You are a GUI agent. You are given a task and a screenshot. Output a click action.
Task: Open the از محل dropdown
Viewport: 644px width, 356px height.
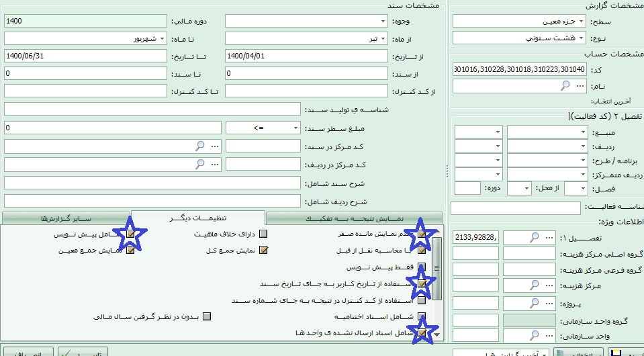519,189
